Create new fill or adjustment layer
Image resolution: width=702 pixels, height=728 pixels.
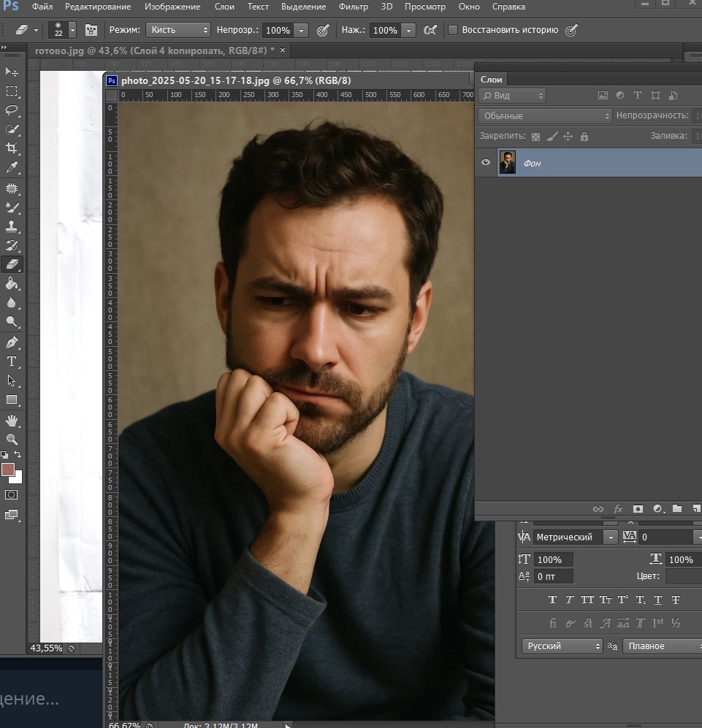click(x=658, y=509)
